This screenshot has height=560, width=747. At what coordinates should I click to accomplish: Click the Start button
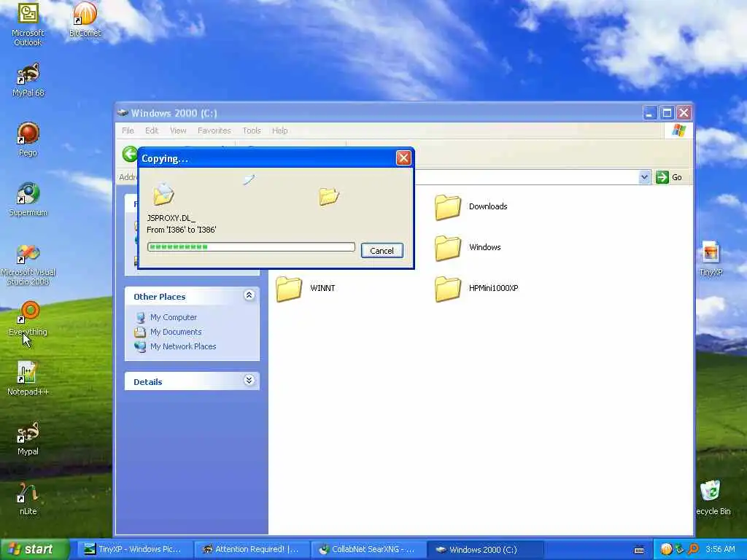[x=34, y=549]
